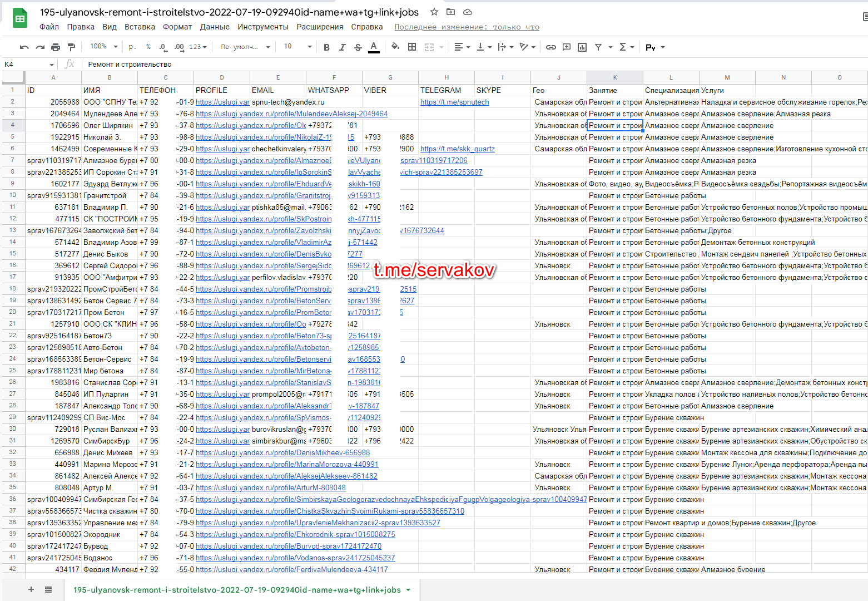The image size is (868, 601).
Task: Click the TELEGRAM header cell
Action: 447,90
